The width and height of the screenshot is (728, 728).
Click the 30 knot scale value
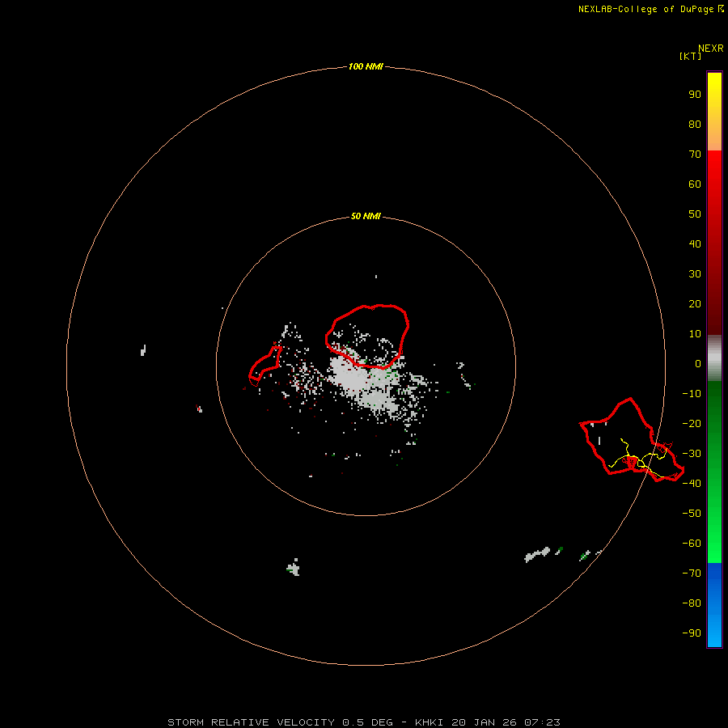pyautogui.click(x=695, y=274)
